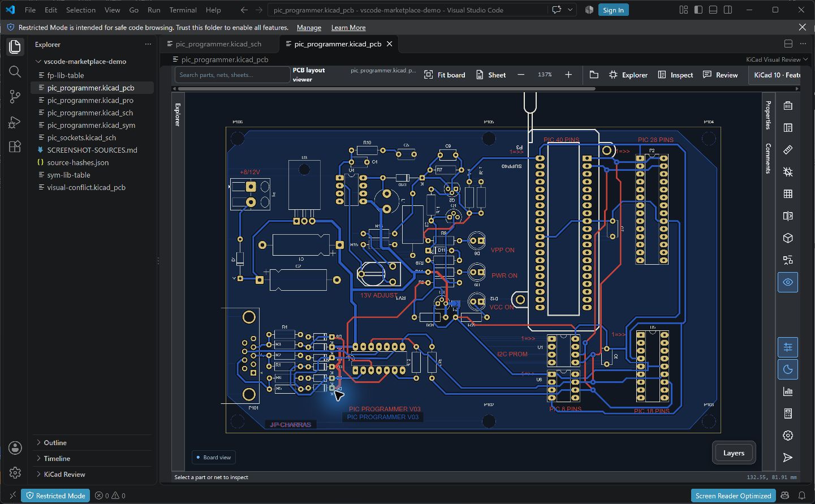Open visual-conflict.kicad_pcb file
815x504 pixels.
(86, 187)
